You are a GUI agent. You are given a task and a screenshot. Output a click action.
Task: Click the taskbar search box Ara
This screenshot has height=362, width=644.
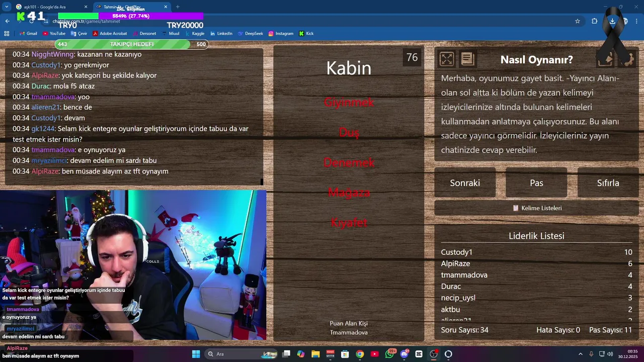pos(242,354)
